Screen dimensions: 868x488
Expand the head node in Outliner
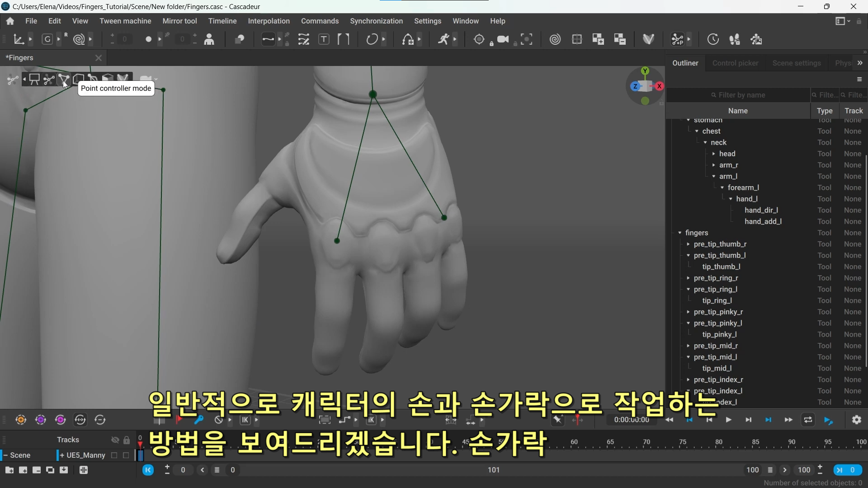pos(713,154)
